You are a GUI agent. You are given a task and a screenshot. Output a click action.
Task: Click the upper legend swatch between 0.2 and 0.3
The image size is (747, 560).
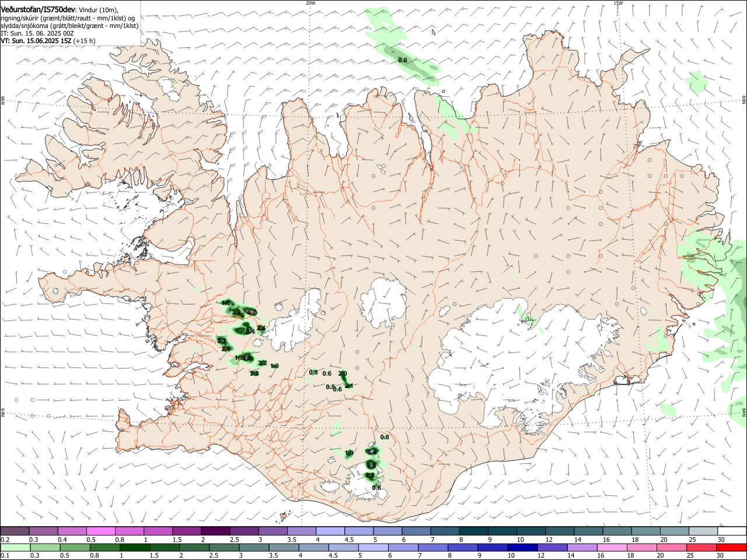tap(15, 531)
